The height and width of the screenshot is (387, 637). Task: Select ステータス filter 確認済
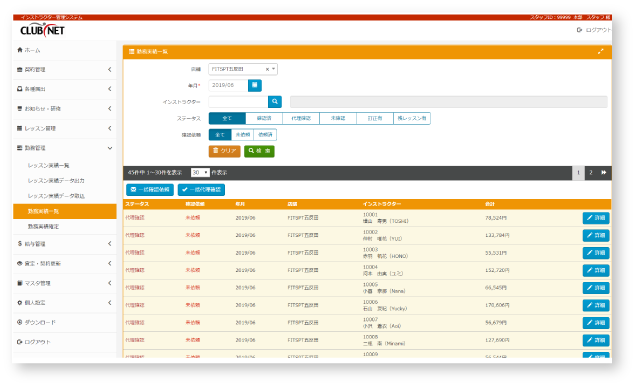(264, 118)
